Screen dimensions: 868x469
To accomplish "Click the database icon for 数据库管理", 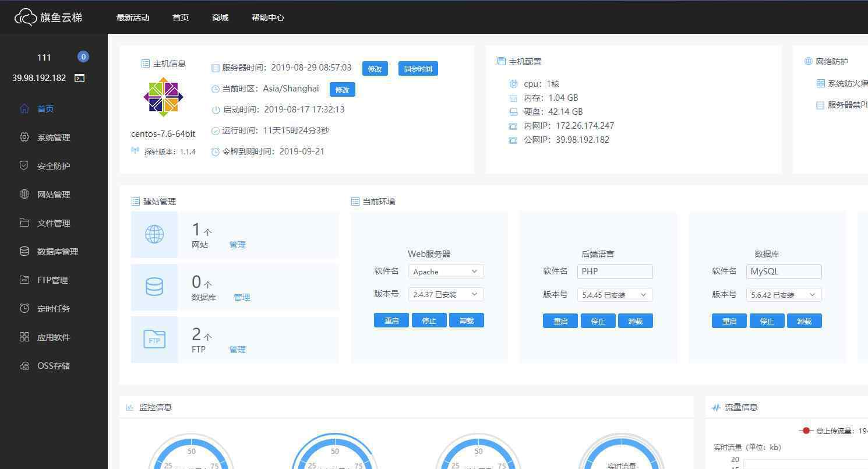I will (x=24, y=251).
